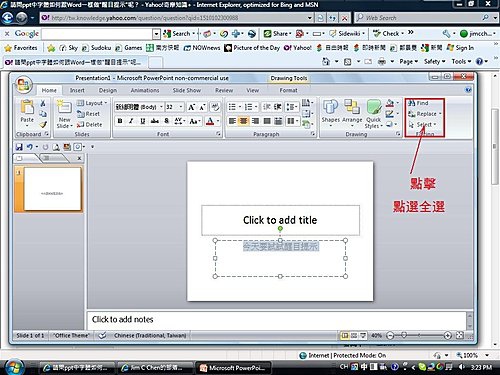500x375 pixels.
Task: Click Undo in Quick Access Toolbar
Action: 30,147
